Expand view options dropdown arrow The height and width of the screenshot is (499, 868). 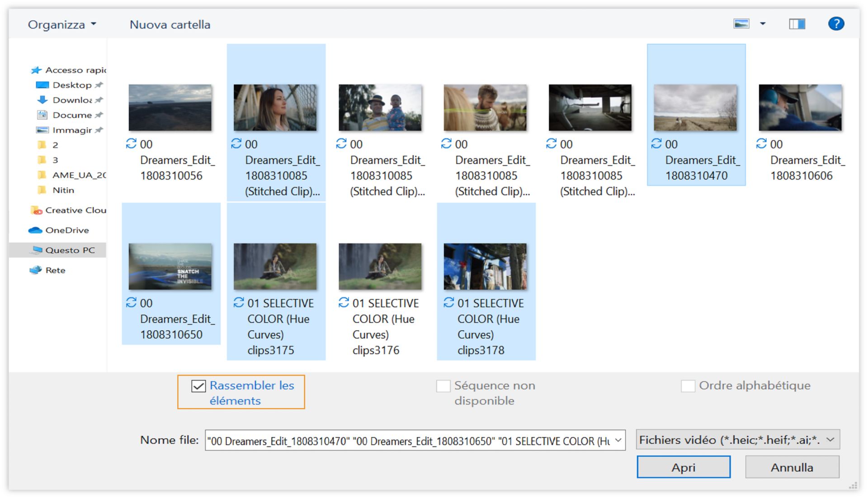(x=763, y=24)
